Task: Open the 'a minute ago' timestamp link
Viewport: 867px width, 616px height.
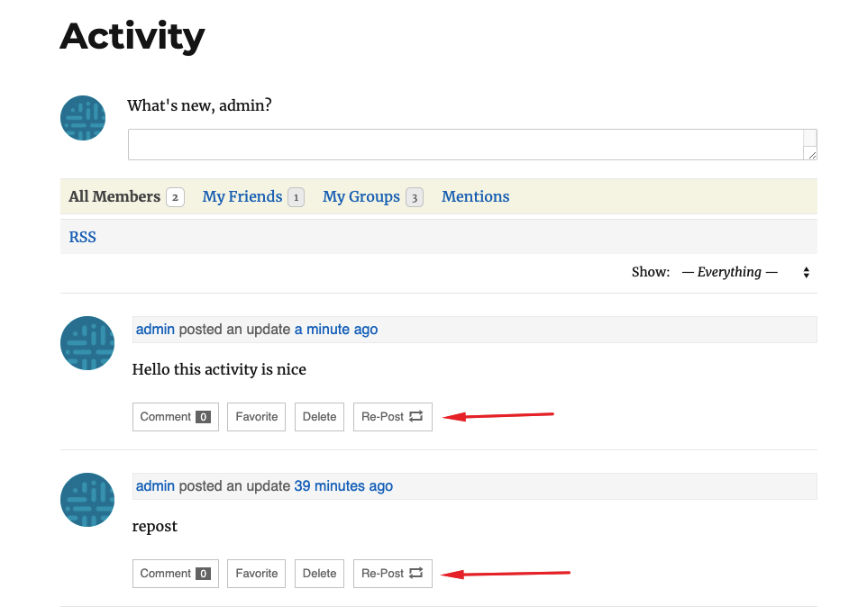Action: pos(336,330)
